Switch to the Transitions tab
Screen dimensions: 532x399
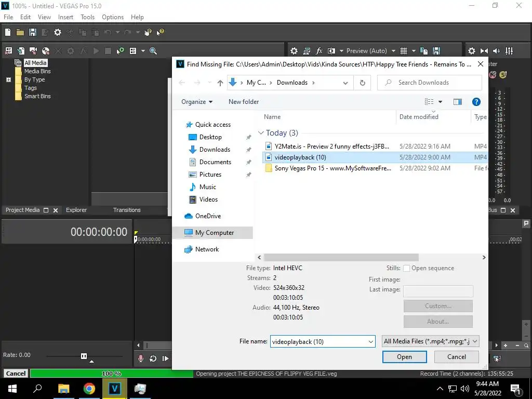point(127,210)
